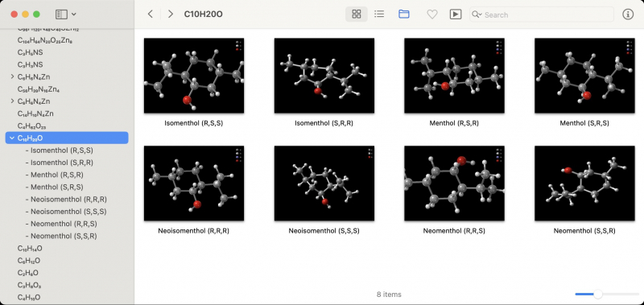Viewport: 644px width, 305px height.
Task: Open the Isomenthol (R,S,S) thumbnail
Action: click(x=194, y=76)
